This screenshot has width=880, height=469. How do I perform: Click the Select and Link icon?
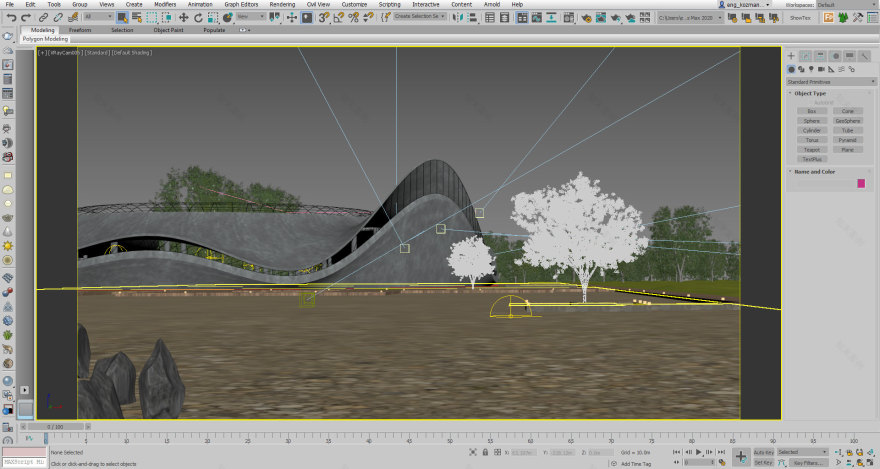click(44, 17)
